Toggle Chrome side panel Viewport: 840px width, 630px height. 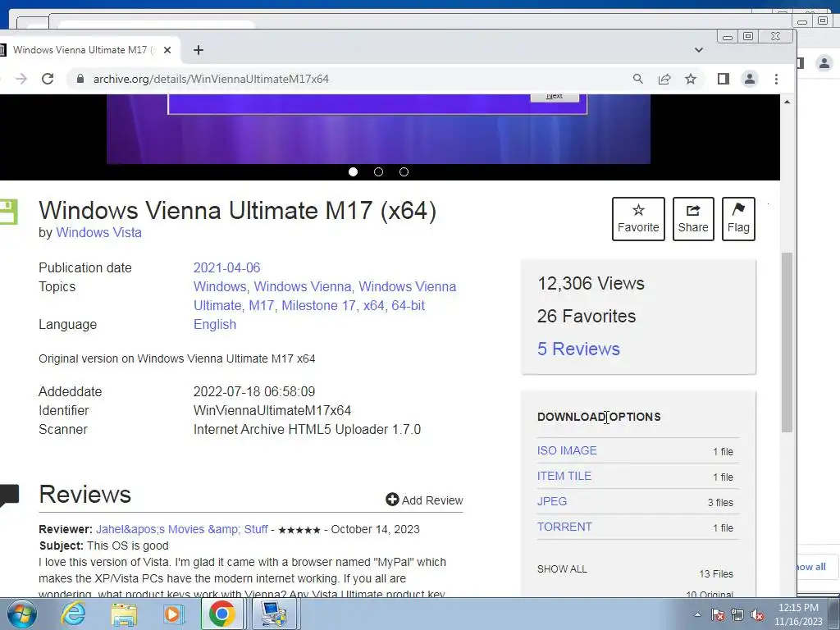724,79
